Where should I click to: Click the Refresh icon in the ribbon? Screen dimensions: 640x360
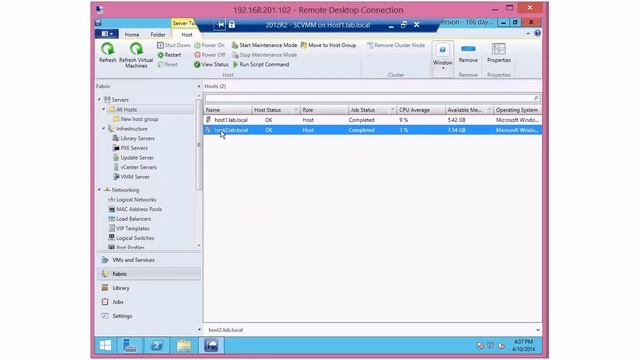point(108,53)
